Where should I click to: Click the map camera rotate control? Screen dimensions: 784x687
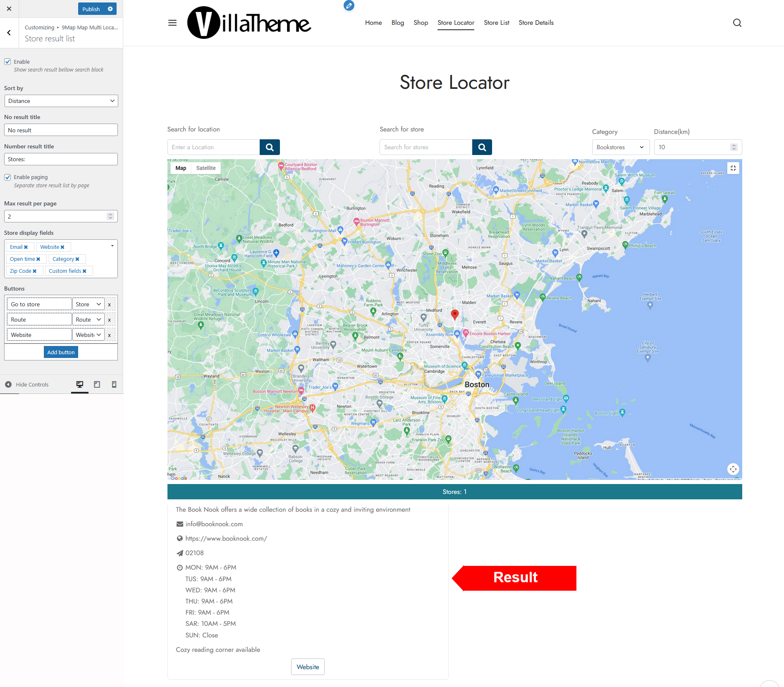[733, 469]
